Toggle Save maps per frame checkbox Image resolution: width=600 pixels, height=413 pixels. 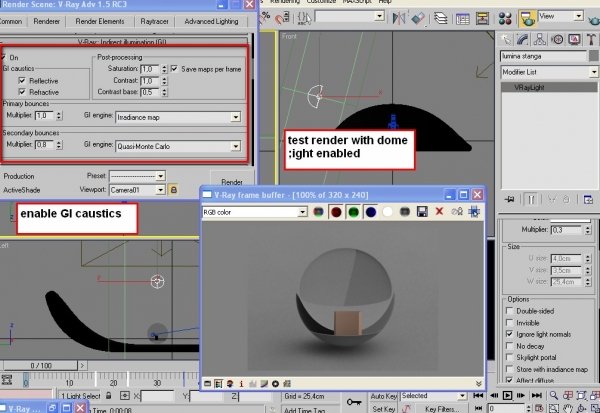(174, 69)
